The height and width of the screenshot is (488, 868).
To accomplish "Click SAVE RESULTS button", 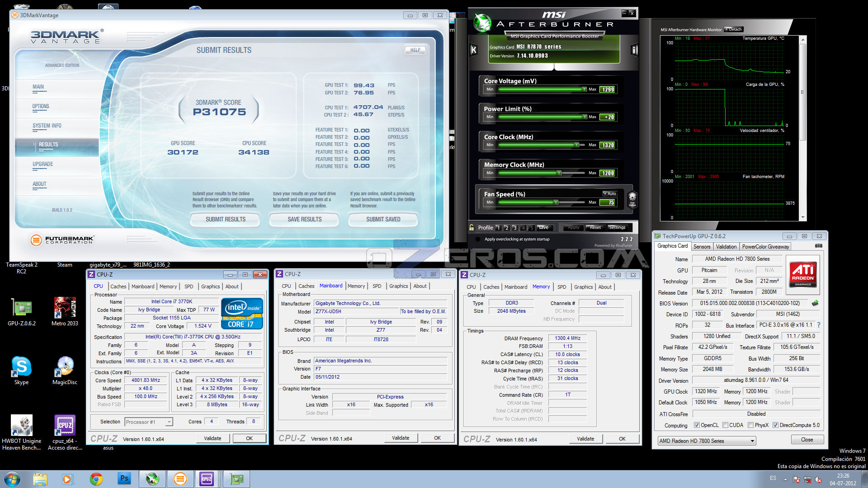I will 304,219.
